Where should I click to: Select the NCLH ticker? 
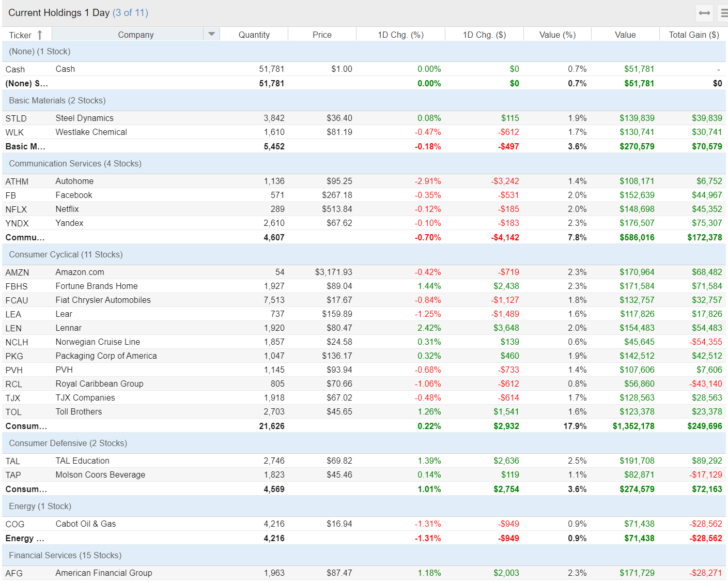tap(17, 342)
